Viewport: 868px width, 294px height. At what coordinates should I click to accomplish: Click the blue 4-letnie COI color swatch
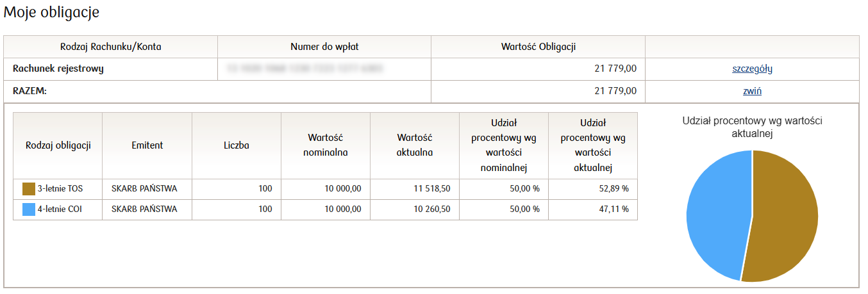click(x=29, y=209)
